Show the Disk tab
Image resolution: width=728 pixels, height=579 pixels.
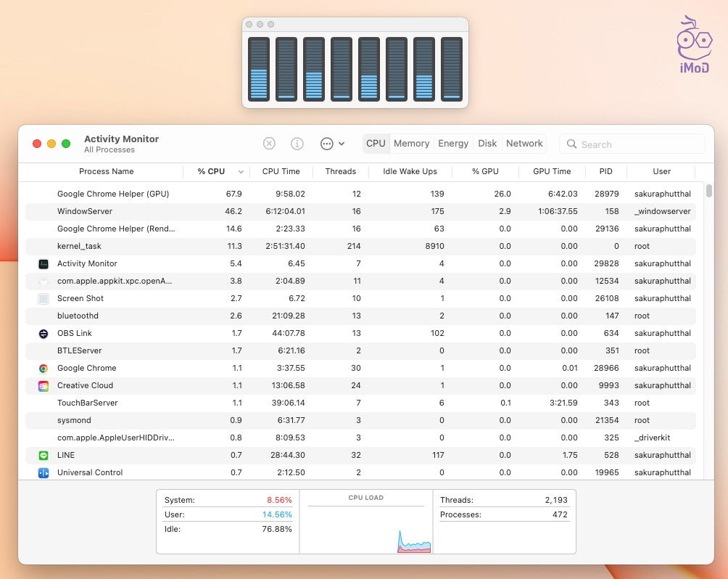click(487, 144)
